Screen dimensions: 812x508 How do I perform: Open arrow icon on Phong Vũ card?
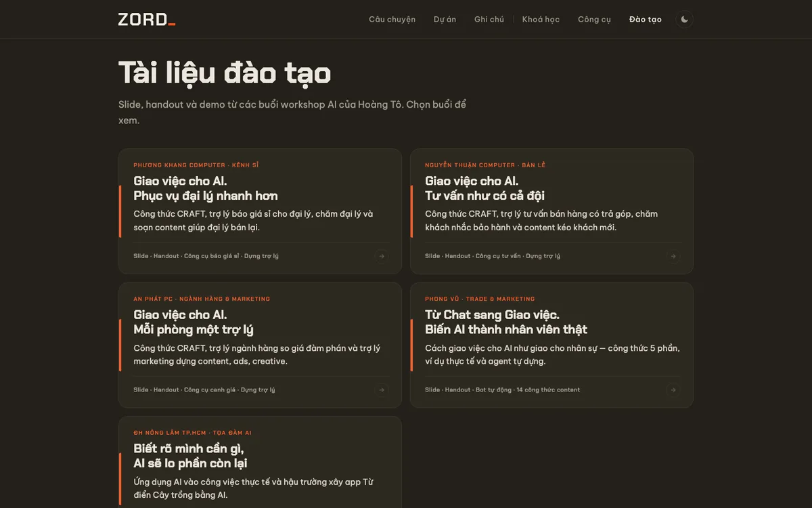tap(673, 389)
